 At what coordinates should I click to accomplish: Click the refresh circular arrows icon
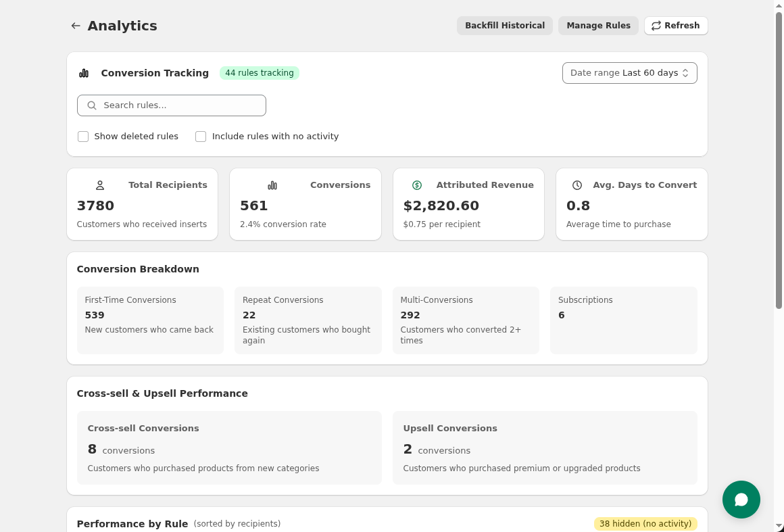pyautogui.click(x=656, y=26)
